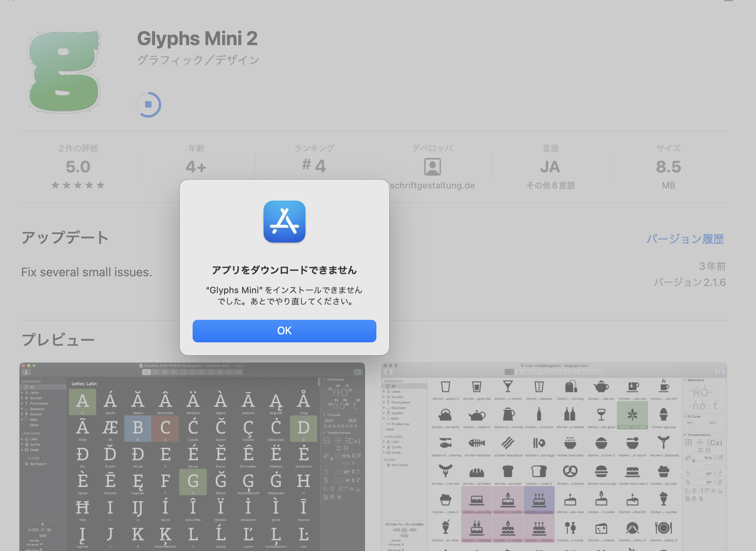Click the バージョン2.1.6 version text
Image resolution: width=756 pixels, height=551 pixels.
[x=690, y=282]
